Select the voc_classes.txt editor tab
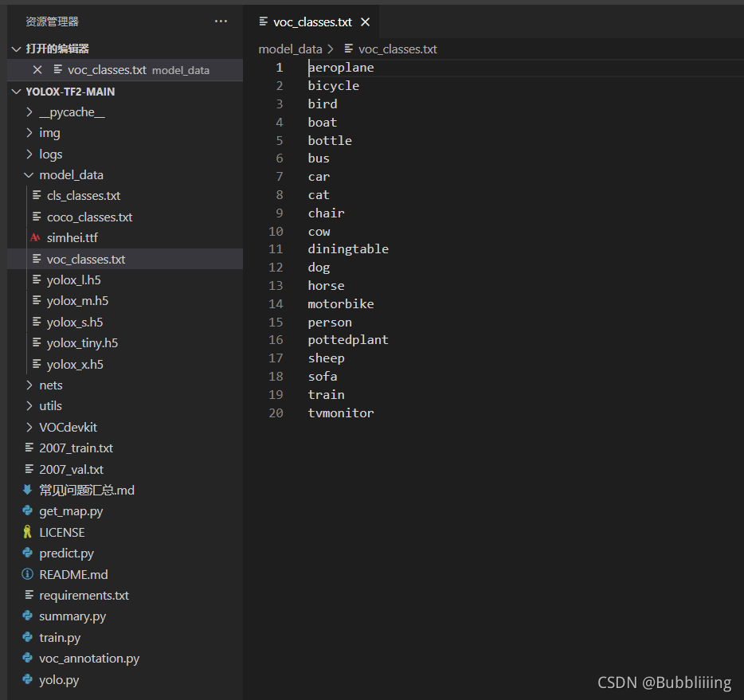The width and height of the screenshot is (744, 700). pyautogui.click(x=312, y=22)
